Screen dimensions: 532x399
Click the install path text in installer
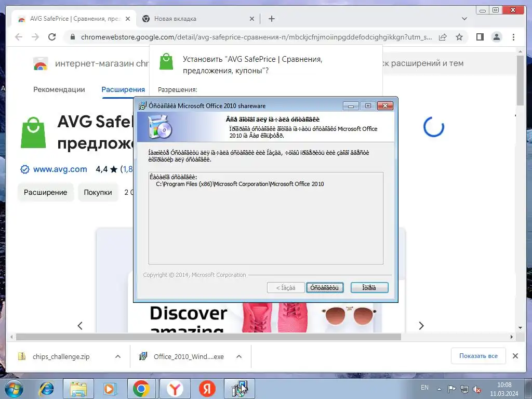point(240,184)
